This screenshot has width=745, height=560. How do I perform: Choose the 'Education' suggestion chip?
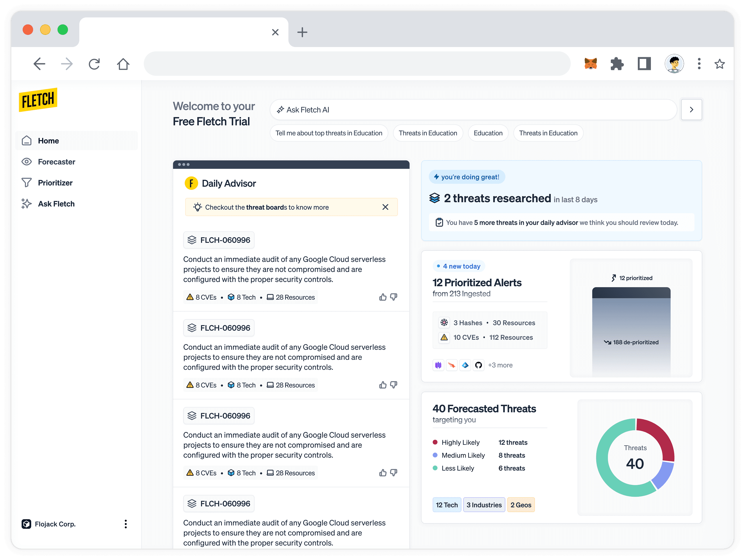(488, 133)
